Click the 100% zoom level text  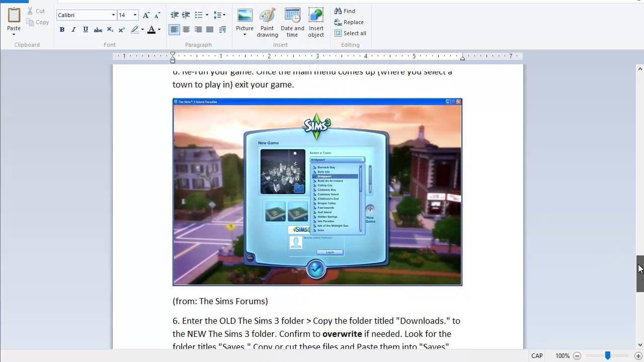pos(562,355)
